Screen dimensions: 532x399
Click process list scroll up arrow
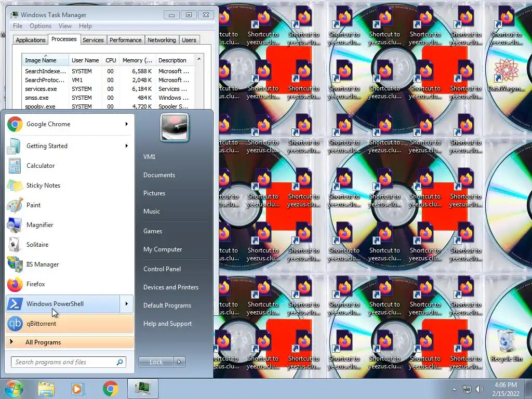(199, 59)
